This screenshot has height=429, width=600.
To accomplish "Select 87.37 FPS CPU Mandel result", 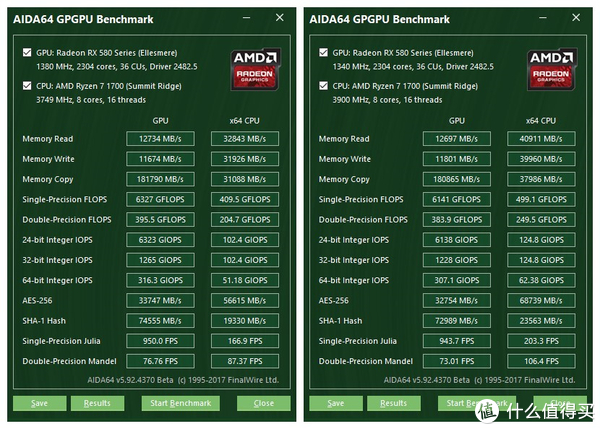I will tap(245, 361).
